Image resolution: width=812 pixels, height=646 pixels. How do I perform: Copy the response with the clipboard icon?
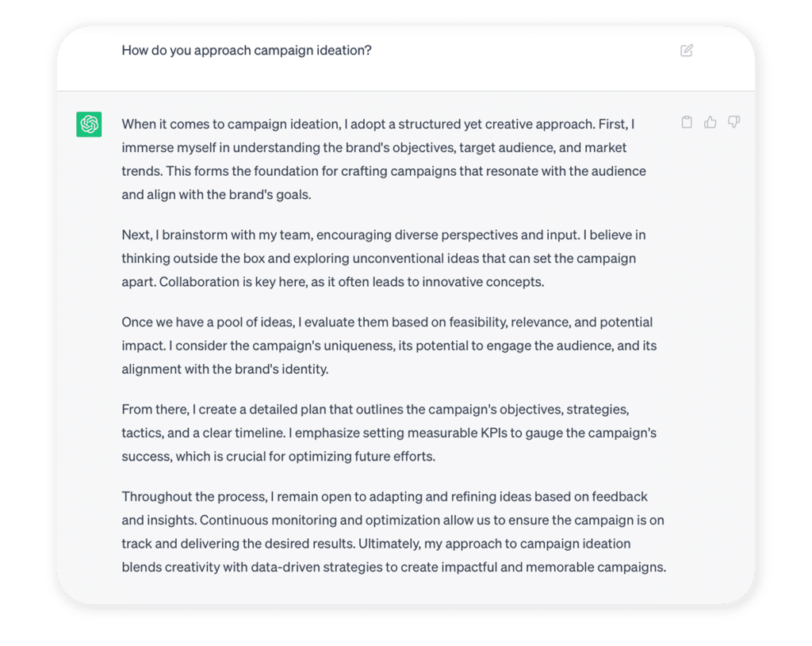click(687, 122)
